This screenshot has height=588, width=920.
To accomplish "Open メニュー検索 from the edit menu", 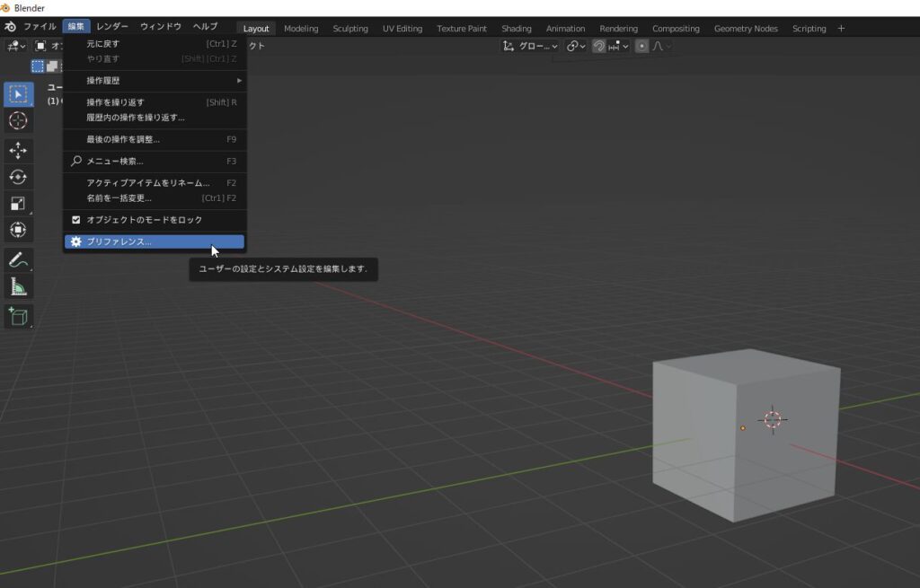I will (155, 161).
